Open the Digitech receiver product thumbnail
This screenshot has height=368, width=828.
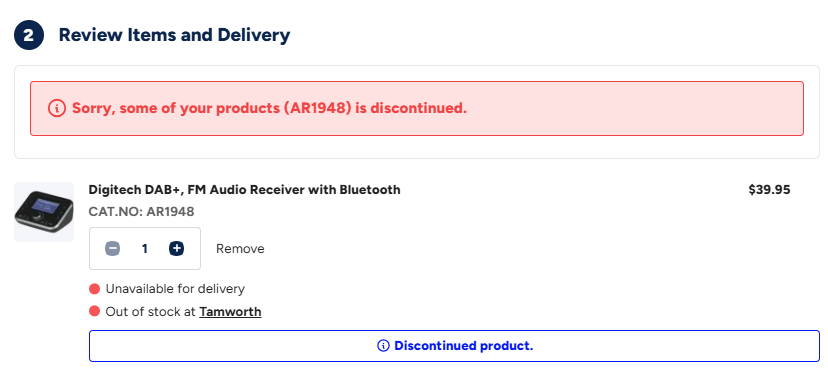44,212
